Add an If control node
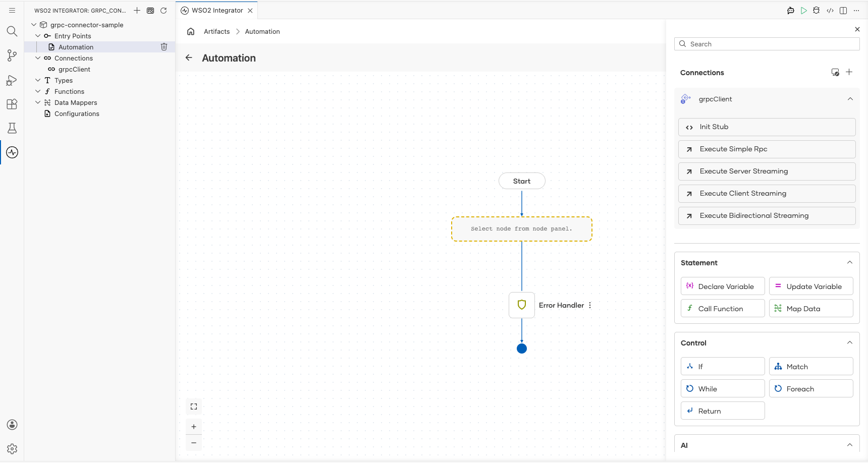 point(723,366)
